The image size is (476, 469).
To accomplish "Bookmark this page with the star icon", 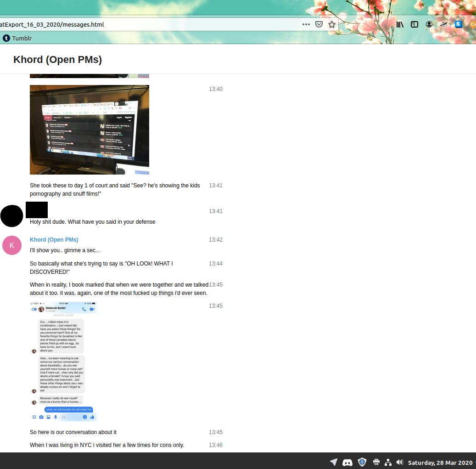I will point(332,24).
